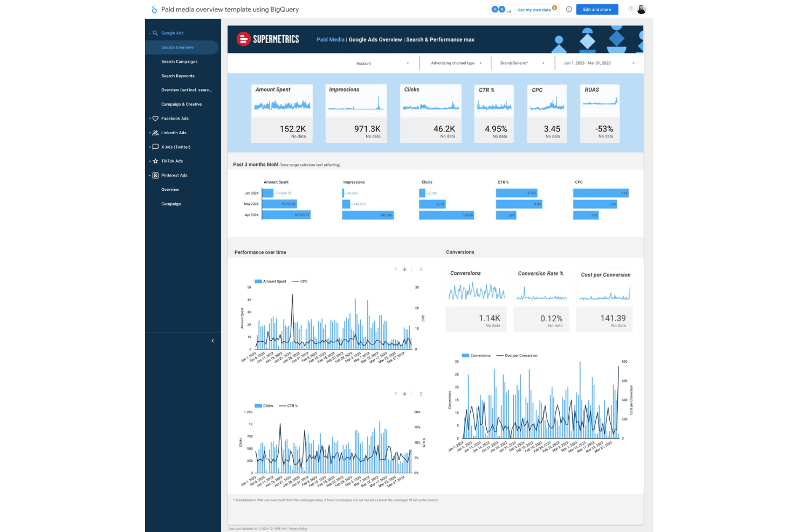Viewport: 798px width, 532px height.
Task: Click the report title Paid media overview template
Action: (230, 9)
